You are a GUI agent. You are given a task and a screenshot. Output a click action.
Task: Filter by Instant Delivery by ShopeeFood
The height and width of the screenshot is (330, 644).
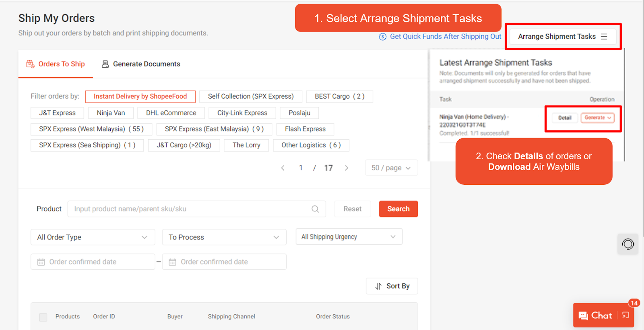tap(140, 97)
